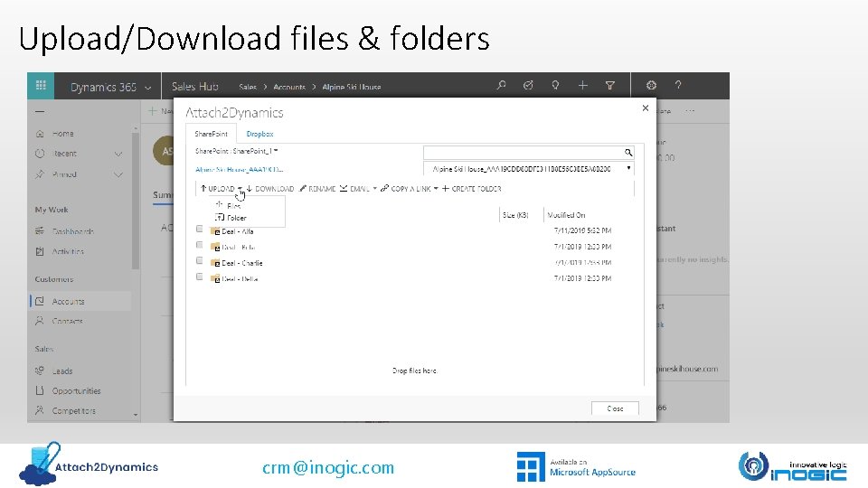Open the advanced find funnel icon
Viewport: 868px width, 488px height.
[609, 85]
